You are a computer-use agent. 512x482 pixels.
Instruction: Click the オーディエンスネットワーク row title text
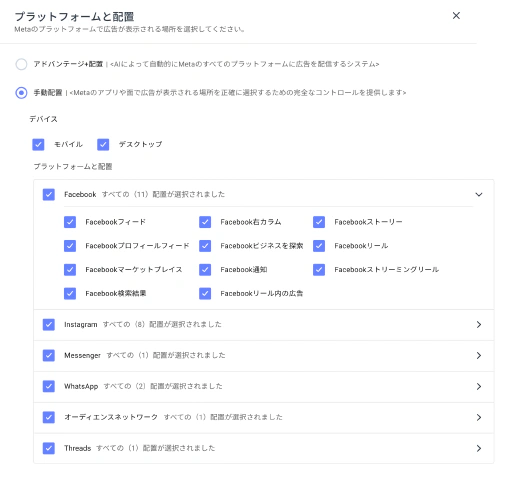pyautogui.click(x=111, y=417)
